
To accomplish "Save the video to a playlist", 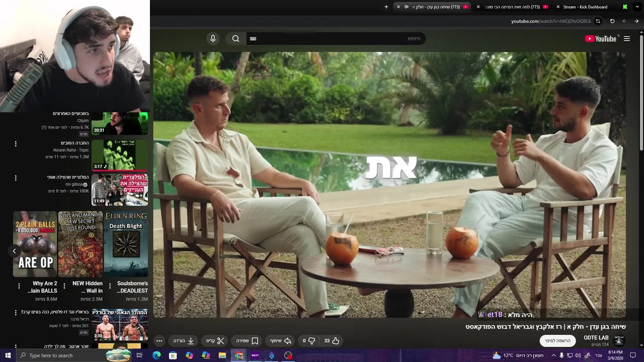I will (x=247, y=341).
